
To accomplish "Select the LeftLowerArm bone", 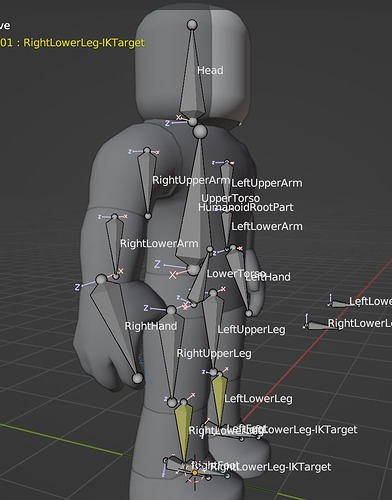I will [x=227, y=230].
